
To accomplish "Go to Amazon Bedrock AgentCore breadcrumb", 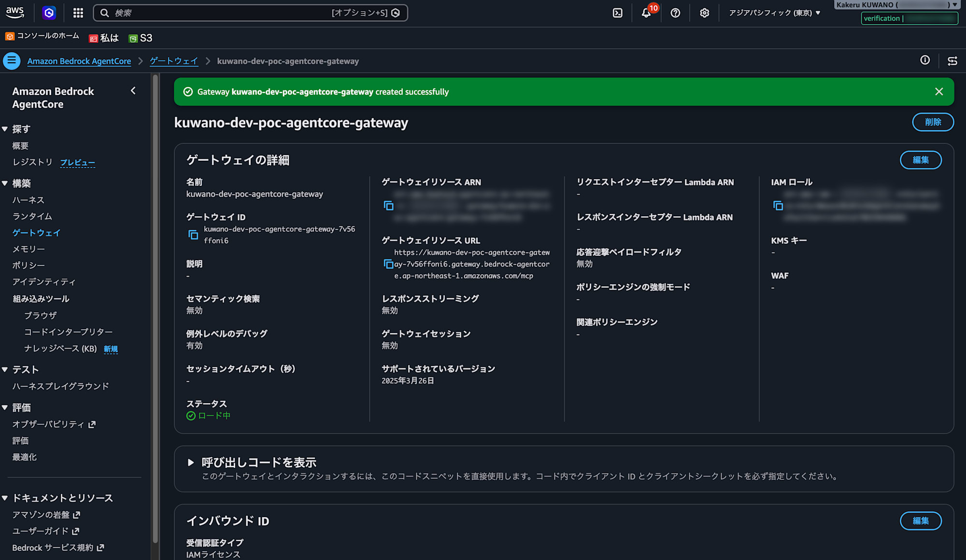I will coord(79,61).
